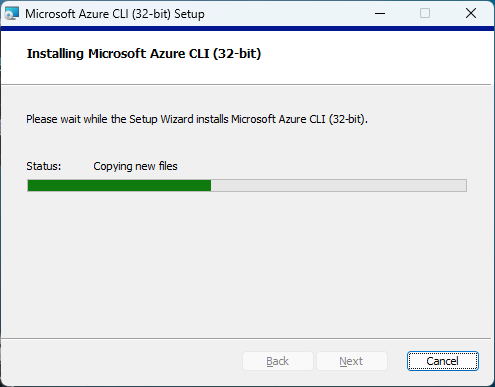Click the unfilled part of the progress bar
The height and width of the screenshot is (387, 495).
(338, 186)
